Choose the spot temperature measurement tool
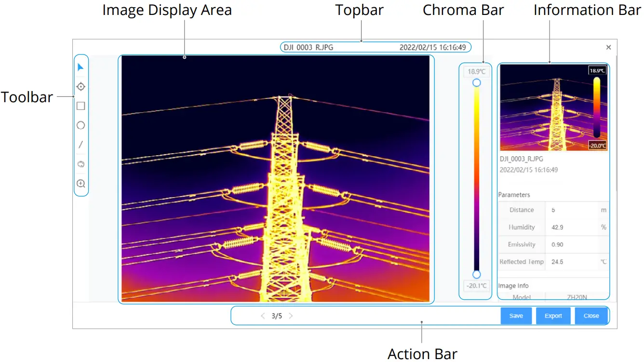Image resolution: width=644 pixels, height=362 pixels. tap(80, 86)
